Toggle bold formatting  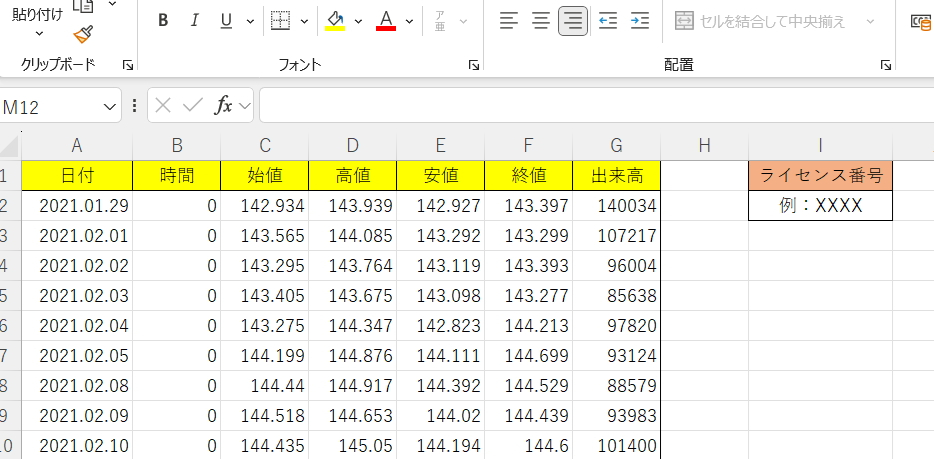(164, 21)
